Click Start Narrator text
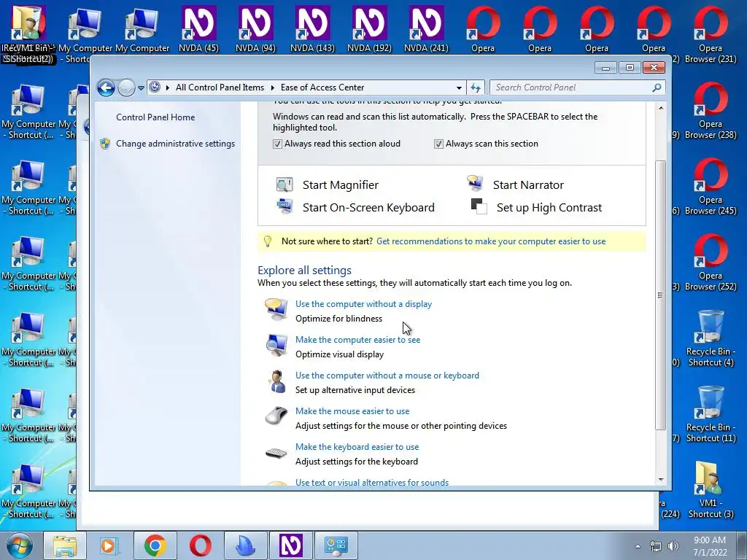Image resolution: width=747 pixels, height=560 pixels. [x=528, y=184]
